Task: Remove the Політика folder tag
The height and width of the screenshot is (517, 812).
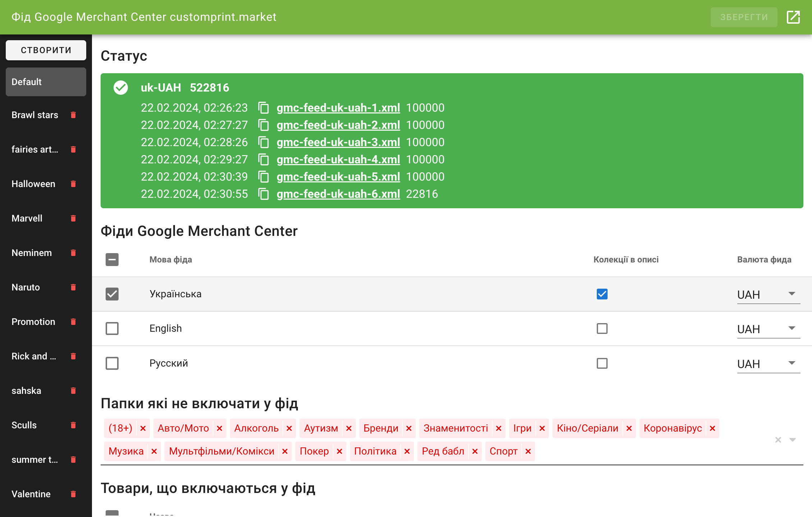Action: coord(407,451)
